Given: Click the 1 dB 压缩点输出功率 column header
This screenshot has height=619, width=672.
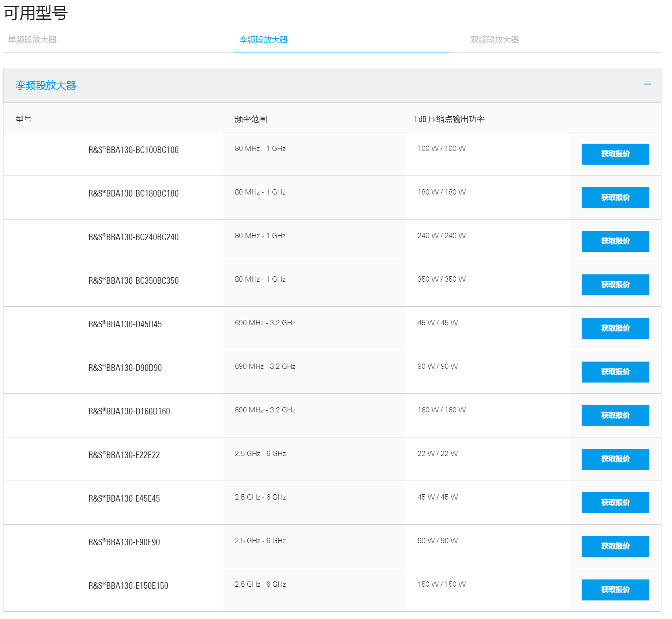Looking at the screenshot, I should coord(449,119).
